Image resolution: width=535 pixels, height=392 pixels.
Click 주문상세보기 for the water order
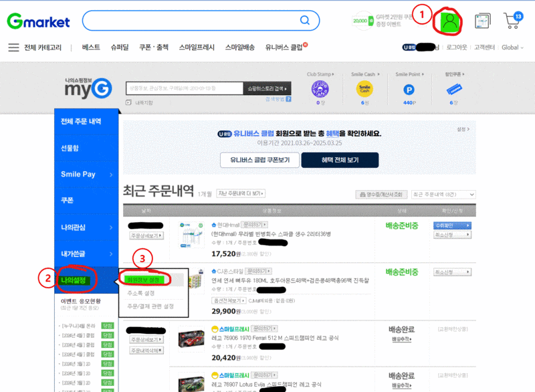coord(146,235)
